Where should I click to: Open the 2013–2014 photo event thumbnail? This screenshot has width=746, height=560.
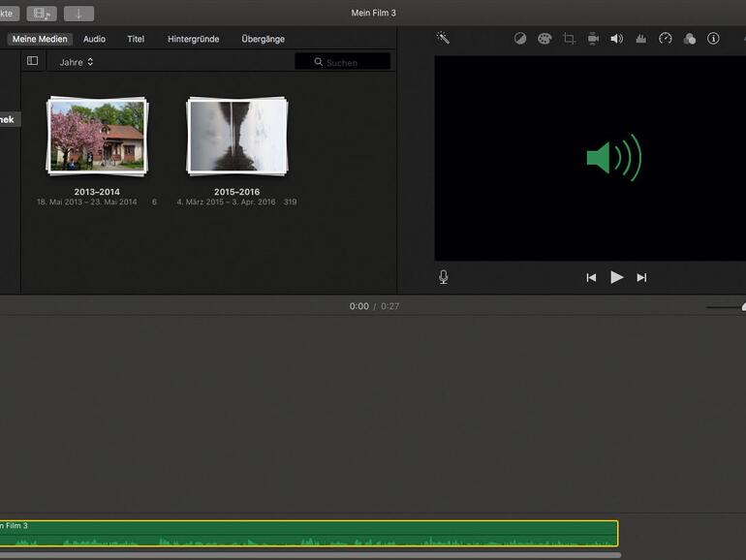click(97, 136)
